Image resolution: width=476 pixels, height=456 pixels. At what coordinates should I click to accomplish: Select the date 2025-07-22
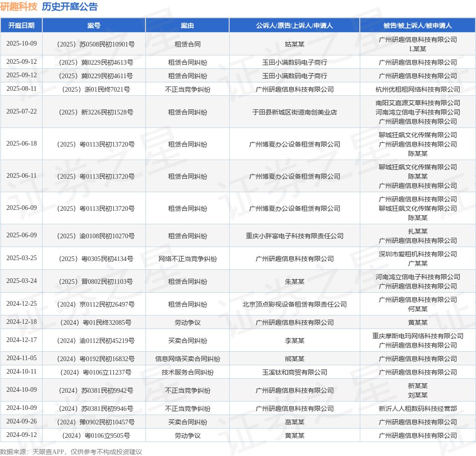pos(21,112)
